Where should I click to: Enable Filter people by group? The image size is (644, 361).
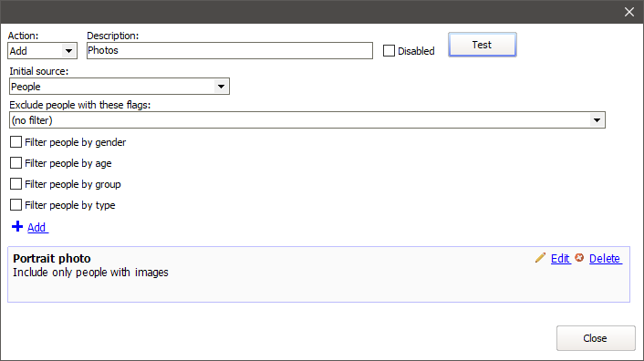click(x=16, y=184)
